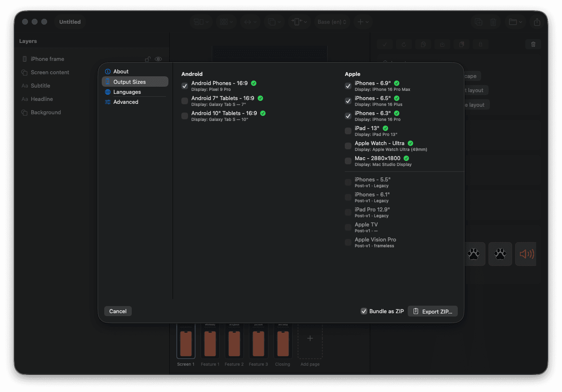Toggle the Bundle as ZIP checkbox
The width and height of the screenshot is (562, 392).
364,311
